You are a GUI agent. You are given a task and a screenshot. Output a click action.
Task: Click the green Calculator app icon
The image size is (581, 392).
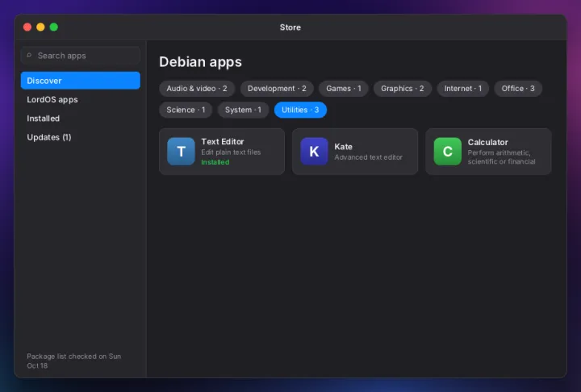448,152
